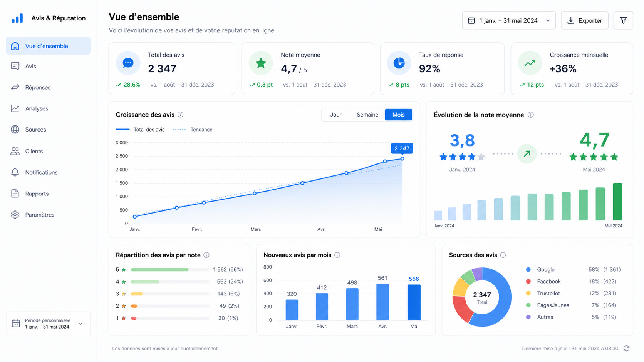Screen dimensions: 644x362
Task: Click the yellow Trustpilot legend dot
Action: pos(528,294)
